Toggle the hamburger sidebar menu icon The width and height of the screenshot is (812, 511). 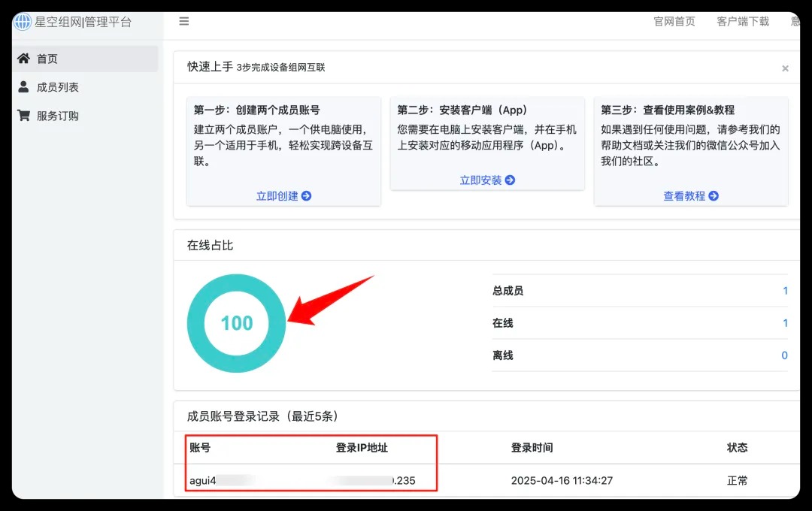(x=184, y=22)
